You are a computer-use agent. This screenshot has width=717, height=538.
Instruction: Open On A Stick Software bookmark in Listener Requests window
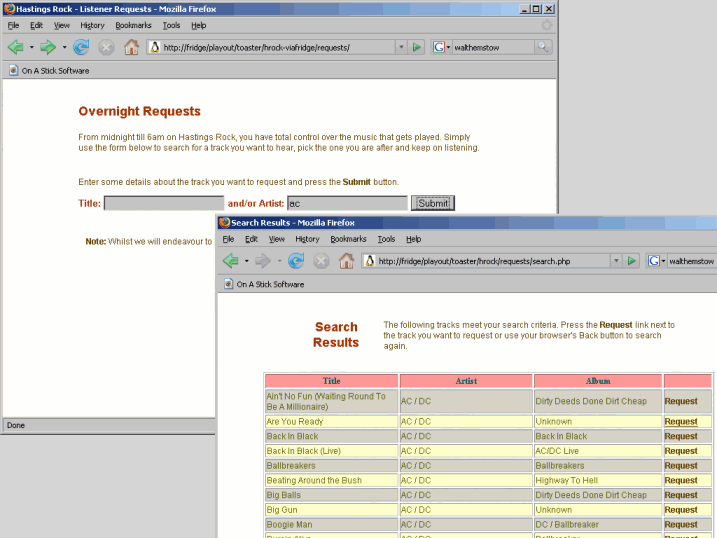(x=49, y=70)
